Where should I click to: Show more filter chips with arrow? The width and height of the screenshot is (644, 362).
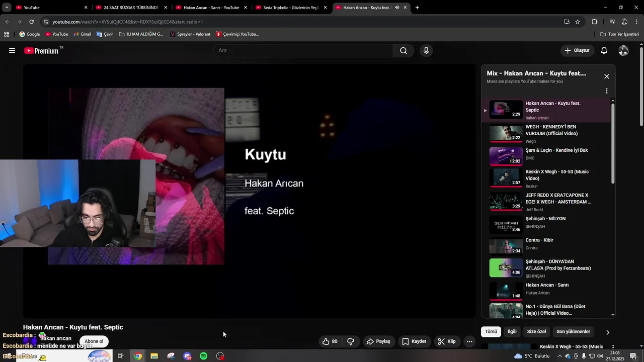pyautogui.click(x=607, y=332)
